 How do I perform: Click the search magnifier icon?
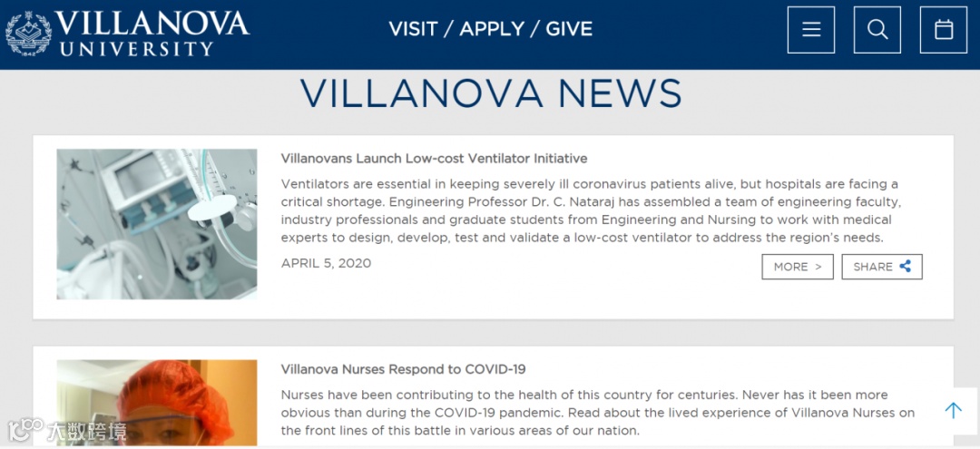click(x=877, y=30)
